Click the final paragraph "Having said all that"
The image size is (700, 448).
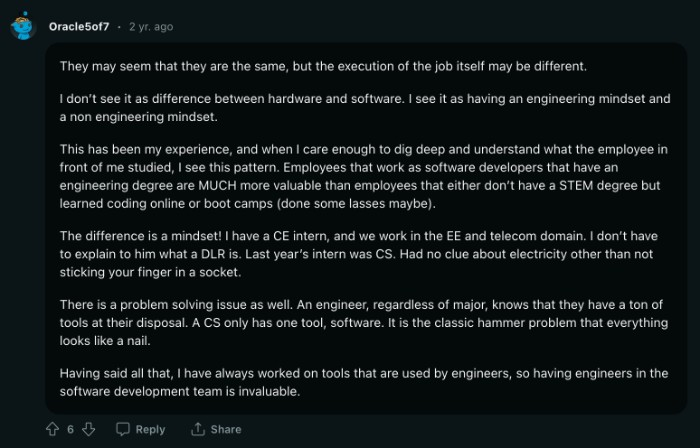click(x=364, y=382)
